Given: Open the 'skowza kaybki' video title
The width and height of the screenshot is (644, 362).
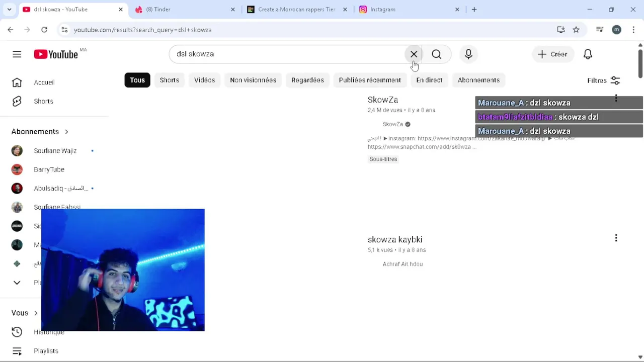Looking at the screenshot, I should [395, 240].
